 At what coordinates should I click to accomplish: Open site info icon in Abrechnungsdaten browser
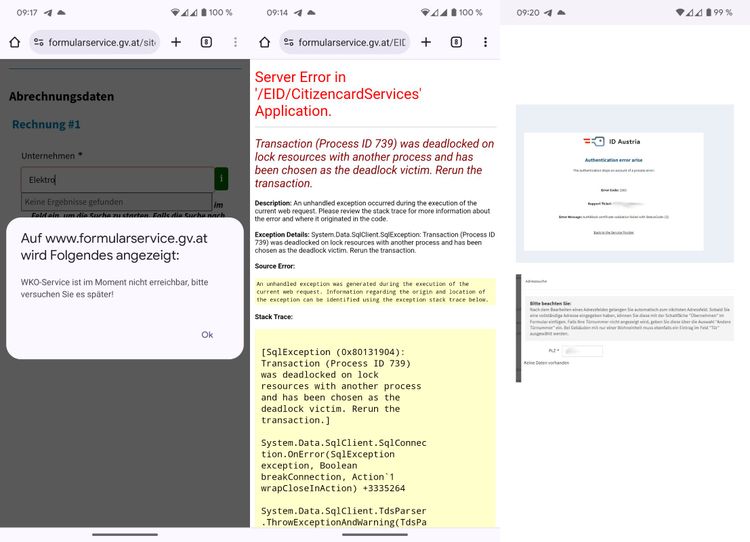(38, 42)
